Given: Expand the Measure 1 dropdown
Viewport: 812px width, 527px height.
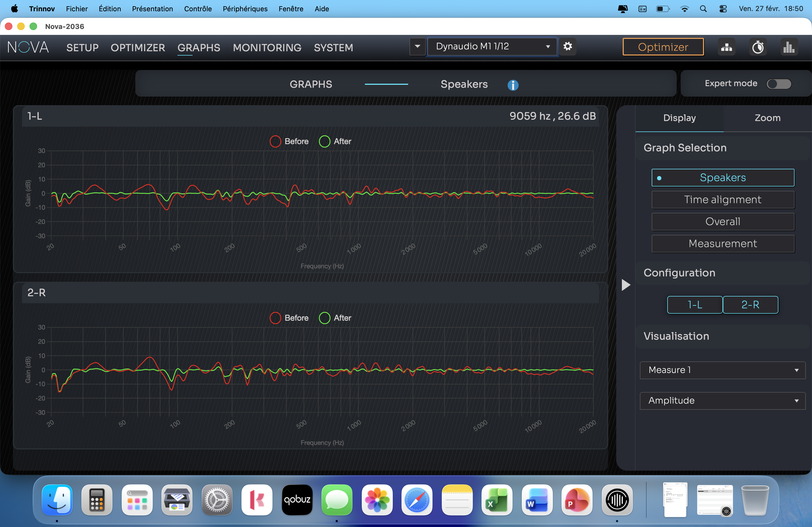Looking at the screenshot, I should [722, 370].
